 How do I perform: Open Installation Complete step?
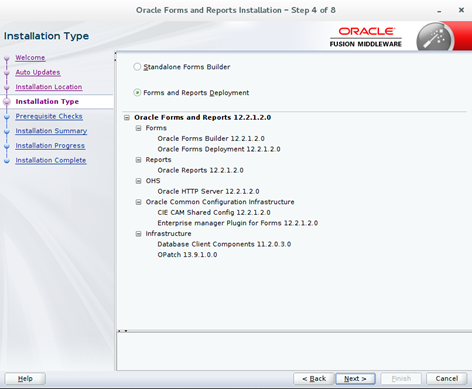51,160
